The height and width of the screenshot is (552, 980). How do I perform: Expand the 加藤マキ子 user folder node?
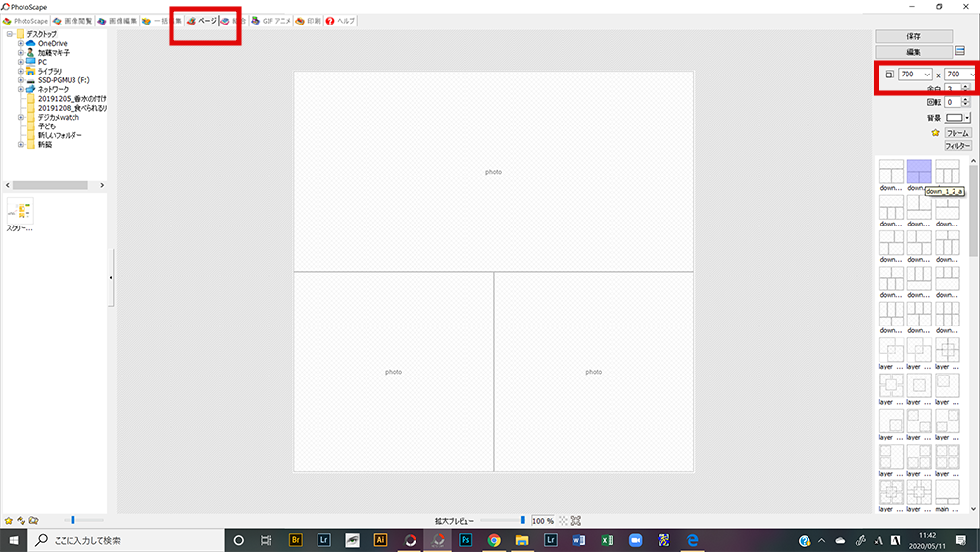tap(20, 53)
